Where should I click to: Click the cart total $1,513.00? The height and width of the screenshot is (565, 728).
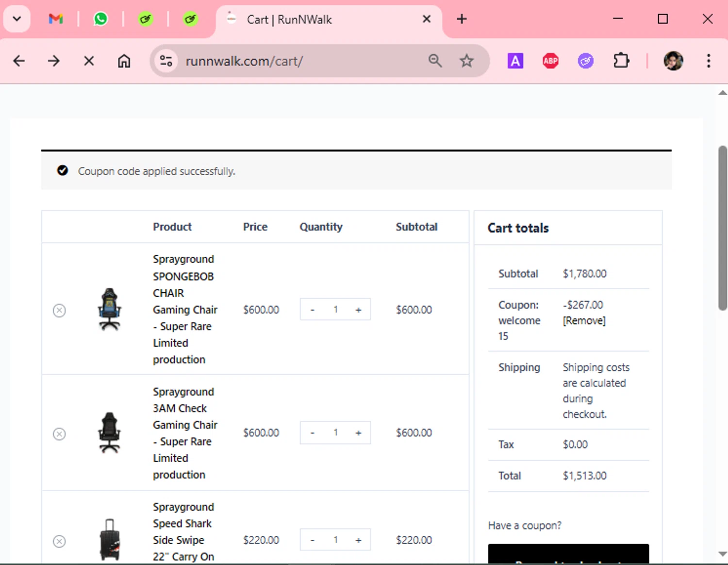(584, 476)
